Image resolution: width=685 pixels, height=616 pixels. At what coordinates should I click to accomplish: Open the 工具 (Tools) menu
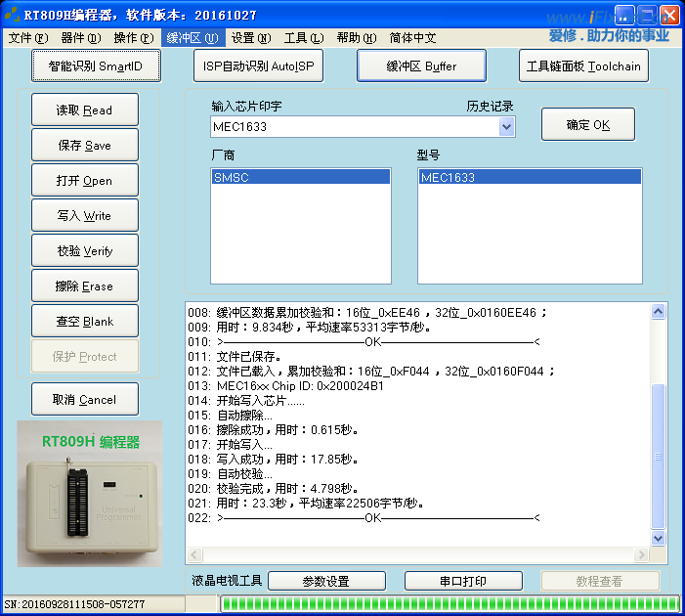303,38
